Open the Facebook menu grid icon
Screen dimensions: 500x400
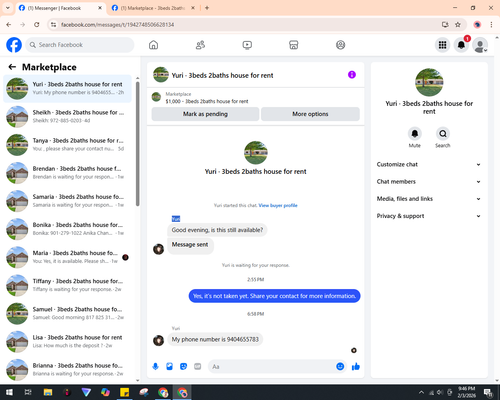442,45
